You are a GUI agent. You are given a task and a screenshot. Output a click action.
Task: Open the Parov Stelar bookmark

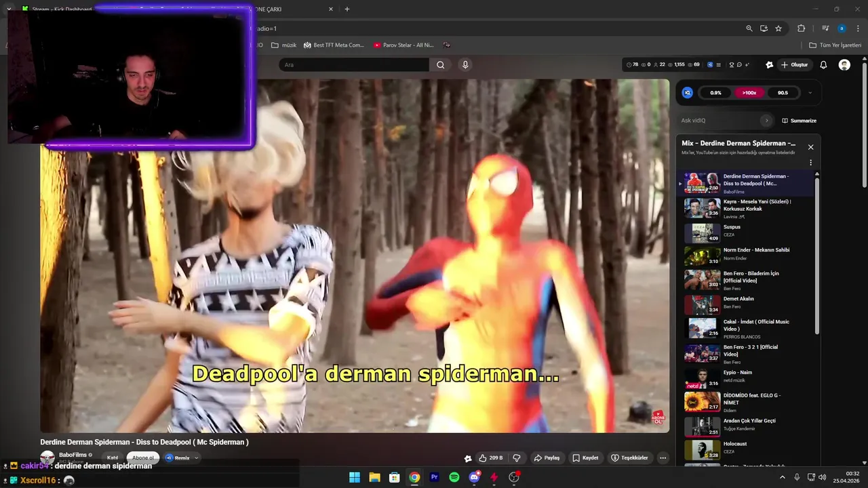coord(403,45)
